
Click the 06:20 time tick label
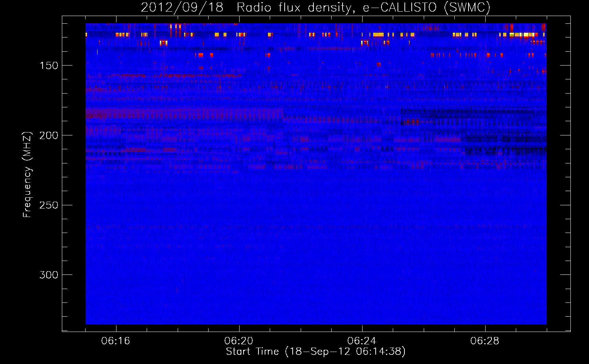[239, 341]
